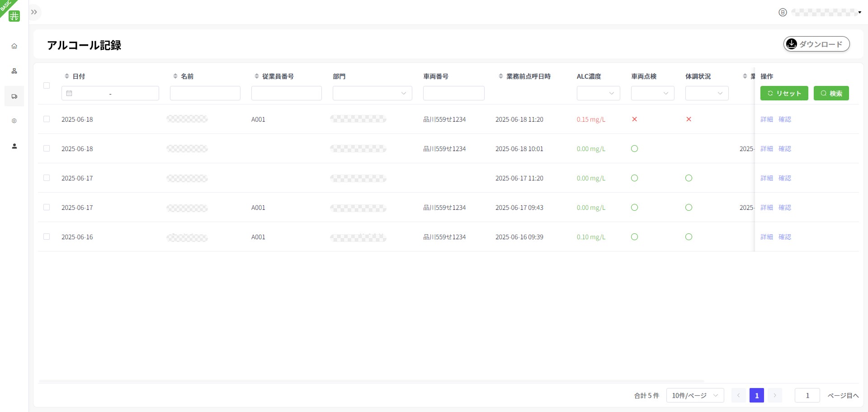Toggle the select-all checkbox in the table header
The height and width of the screenshot is (412, 868).
point(47,85)
